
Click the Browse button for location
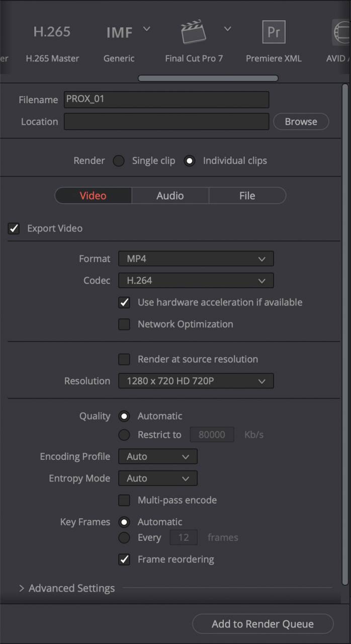[x=301, y=121]
